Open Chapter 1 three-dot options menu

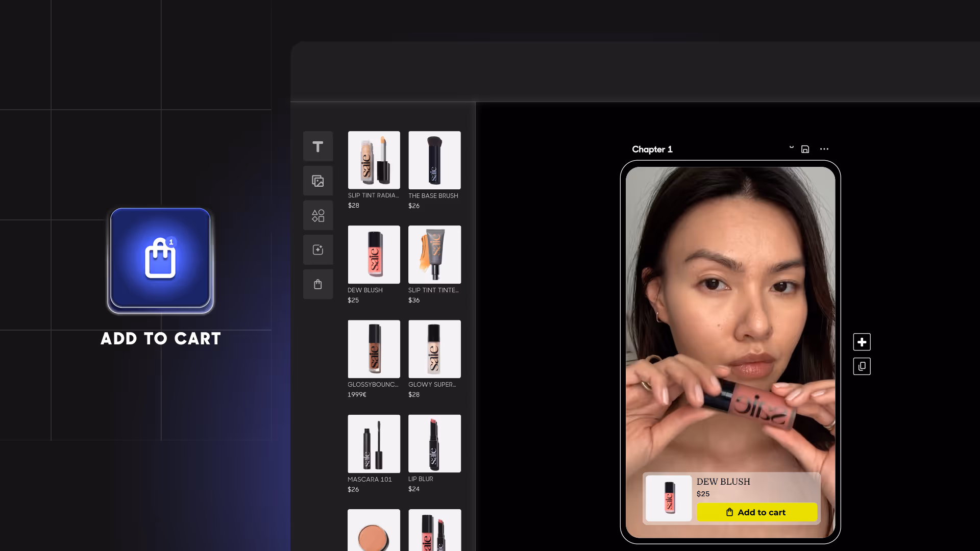point(824,149)
